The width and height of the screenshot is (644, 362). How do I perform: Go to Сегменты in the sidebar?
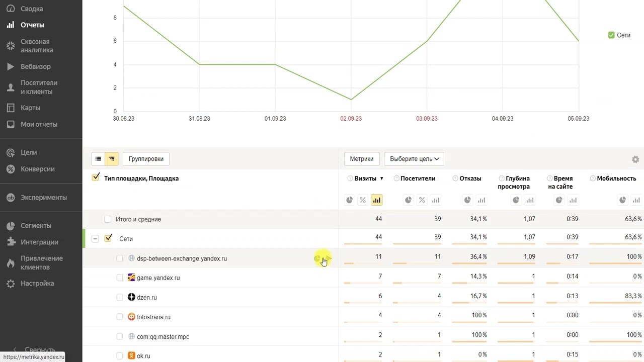(36, 226)
